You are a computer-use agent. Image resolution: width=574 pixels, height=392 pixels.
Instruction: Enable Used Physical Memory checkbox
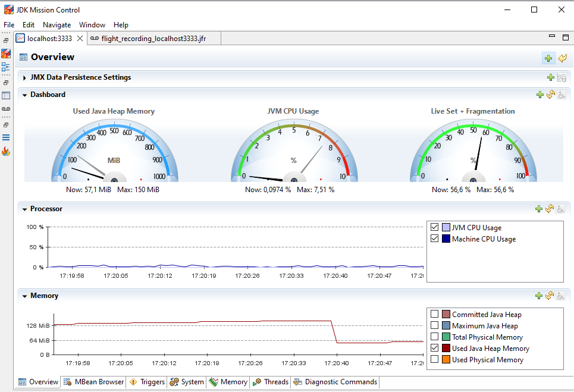click(x=435, y=359)
